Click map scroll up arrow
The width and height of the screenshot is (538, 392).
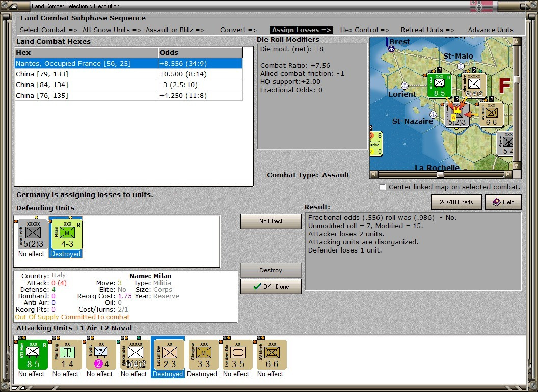517,42
